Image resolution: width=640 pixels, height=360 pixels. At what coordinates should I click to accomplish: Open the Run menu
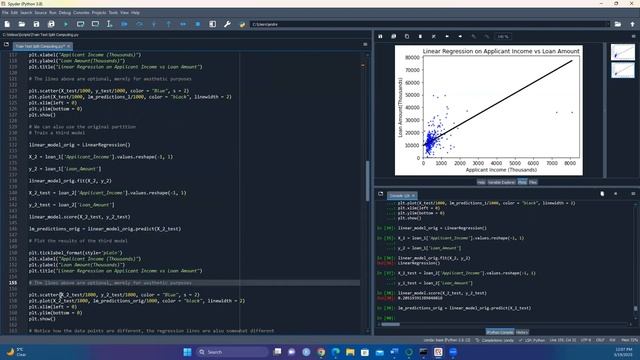click(x=53, y=13)
